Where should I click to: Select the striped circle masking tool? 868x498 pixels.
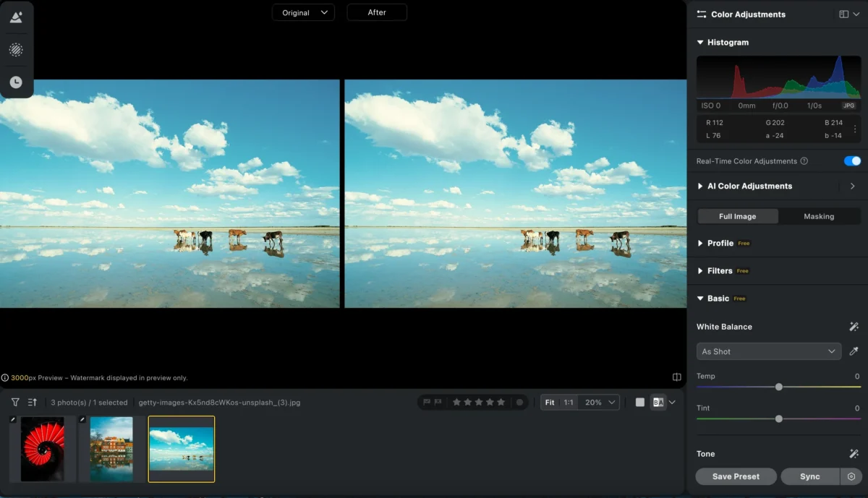tap(16, 50)
